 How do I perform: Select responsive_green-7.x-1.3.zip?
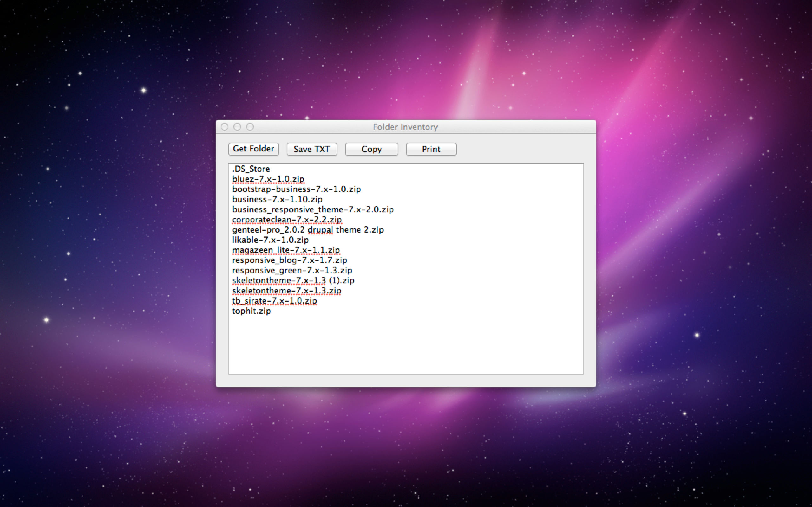[x=292, y=270]
